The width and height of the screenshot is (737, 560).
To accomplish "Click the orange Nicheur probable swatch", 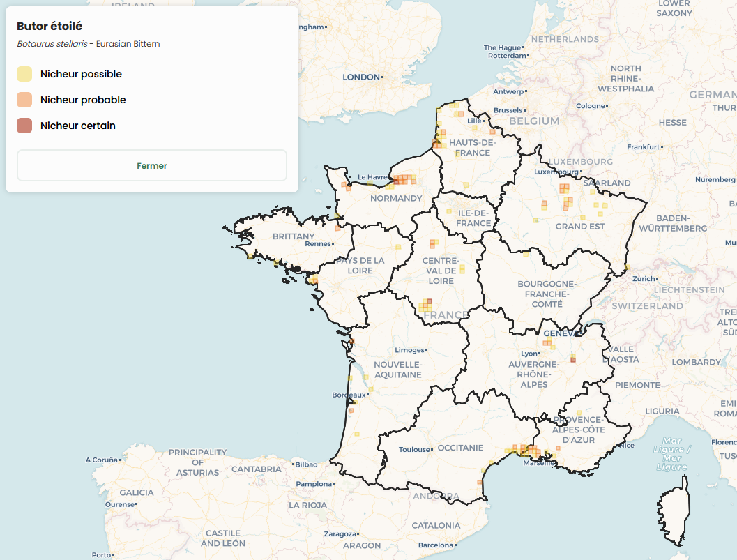I will [24, 100].
